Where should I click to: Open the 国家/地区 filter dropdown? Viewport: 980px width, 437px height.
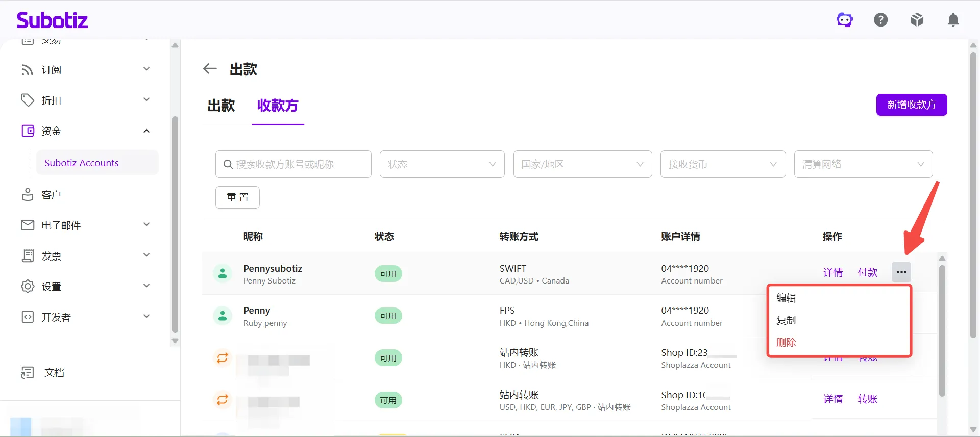point(582,164)
